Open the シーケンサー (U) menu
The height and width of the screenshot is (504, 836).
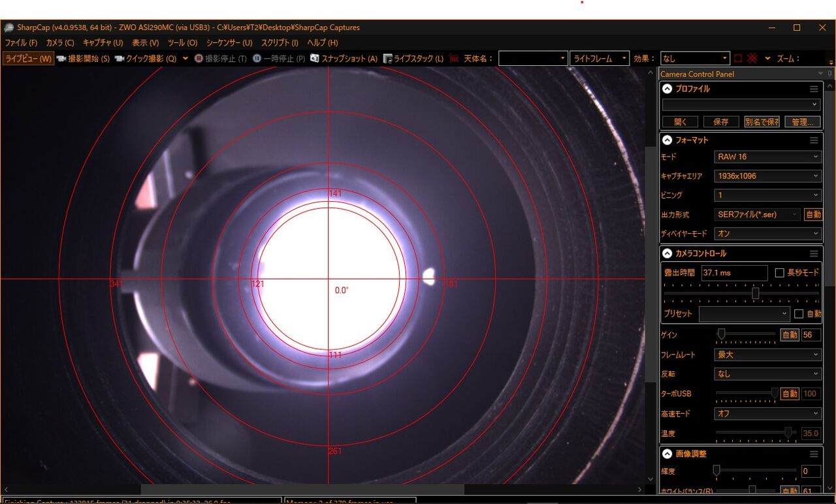229,42
